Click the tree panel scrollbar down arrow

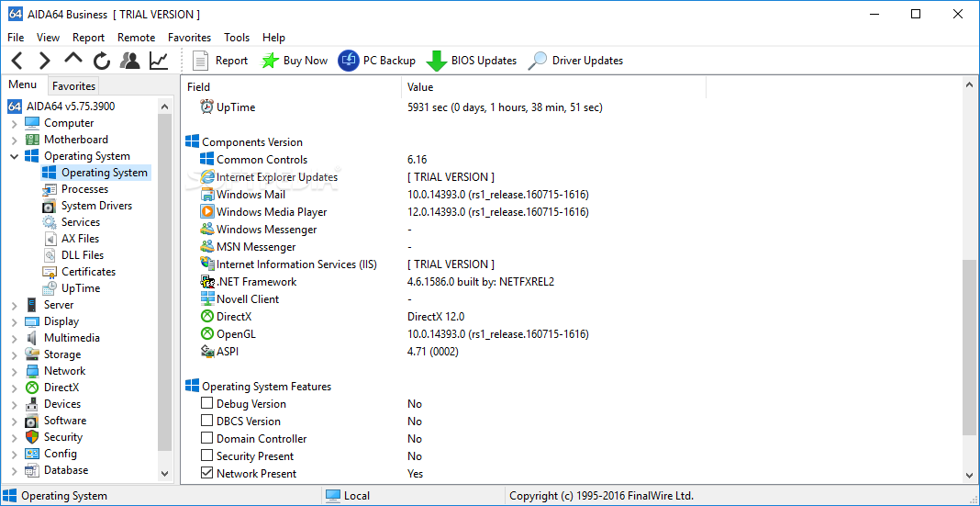164,474
